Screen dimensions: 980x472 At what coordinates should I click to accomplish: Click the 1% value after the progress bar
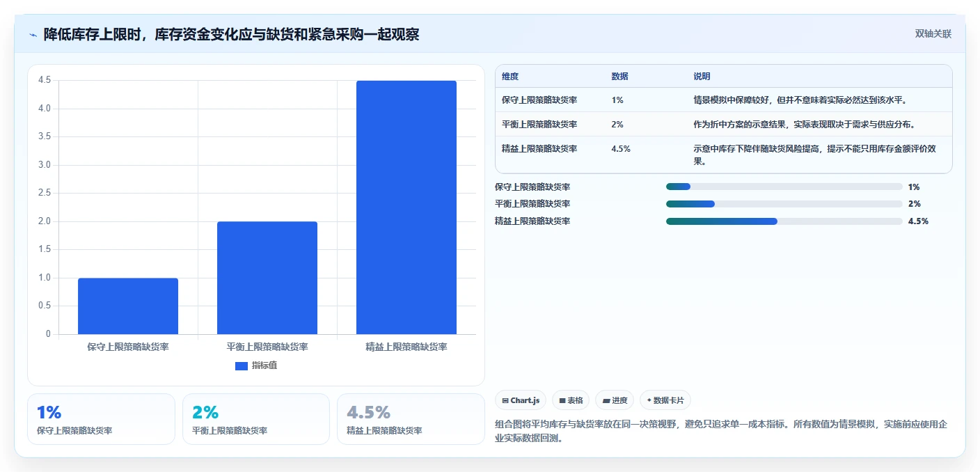coord(914,187)
